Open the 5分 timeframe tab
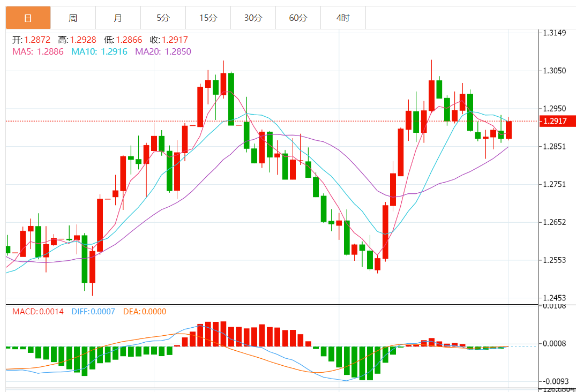Viewport: 576px width, 392px height. pos(163,18)
